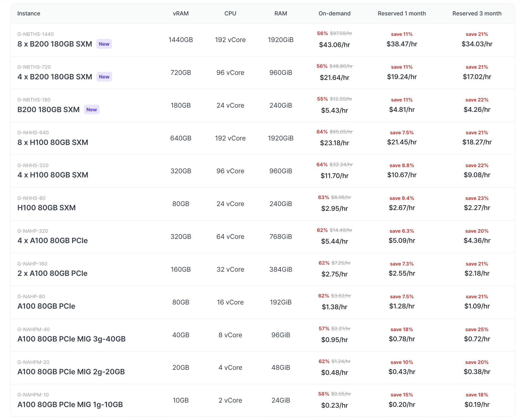Click the CPU column header
Screen dimensions: 520x420
pyautogui.click(x=230, y=13)
